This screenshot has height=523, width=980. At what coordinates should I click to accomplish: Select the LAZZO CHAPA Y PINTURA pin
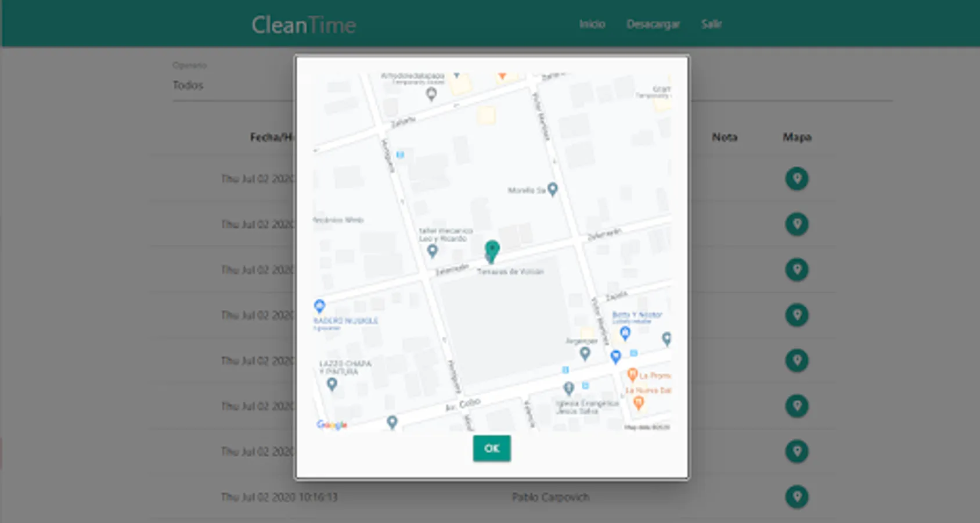pos(332,384)
